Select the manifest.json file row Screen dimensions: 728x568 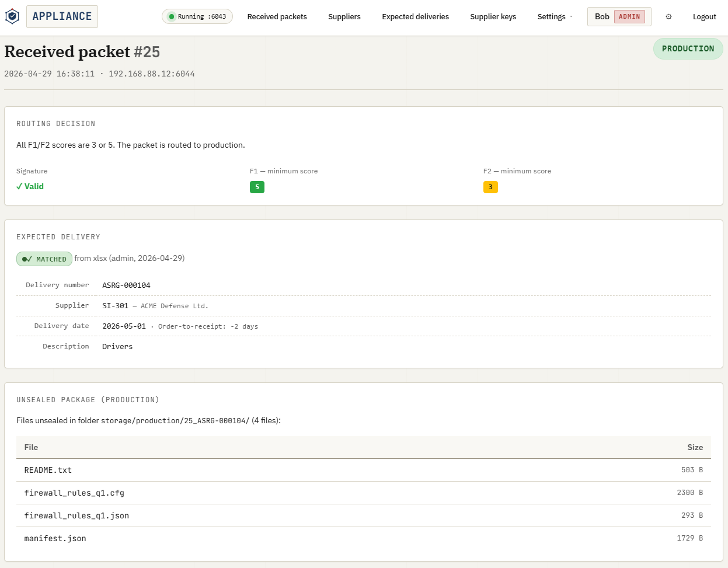click(364, 538)
